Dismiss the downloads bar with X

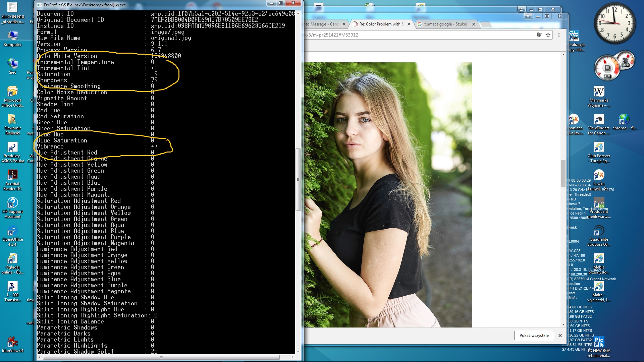[x=560, y=336]
